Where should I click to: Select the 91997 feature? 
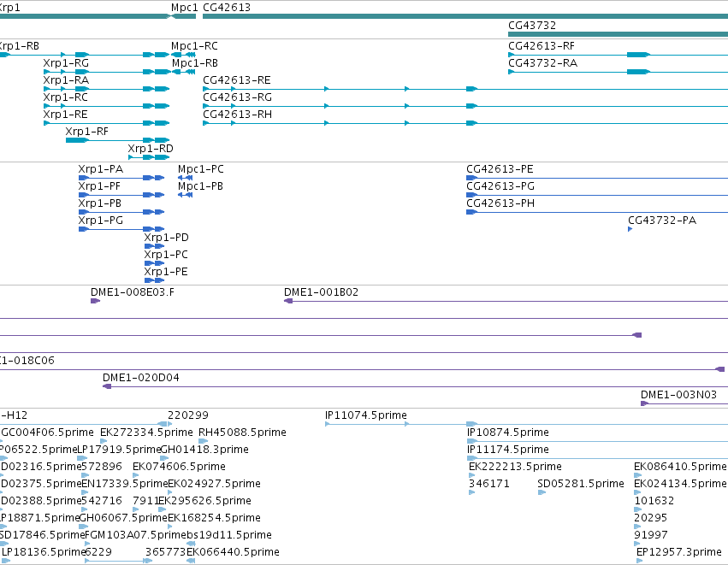coord(651,535)
